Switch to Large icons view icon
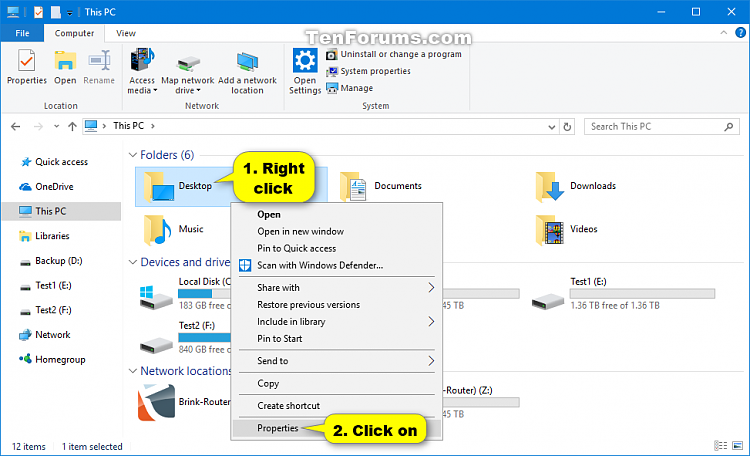This screenshot has height=456, width=750. pos(738,446)
